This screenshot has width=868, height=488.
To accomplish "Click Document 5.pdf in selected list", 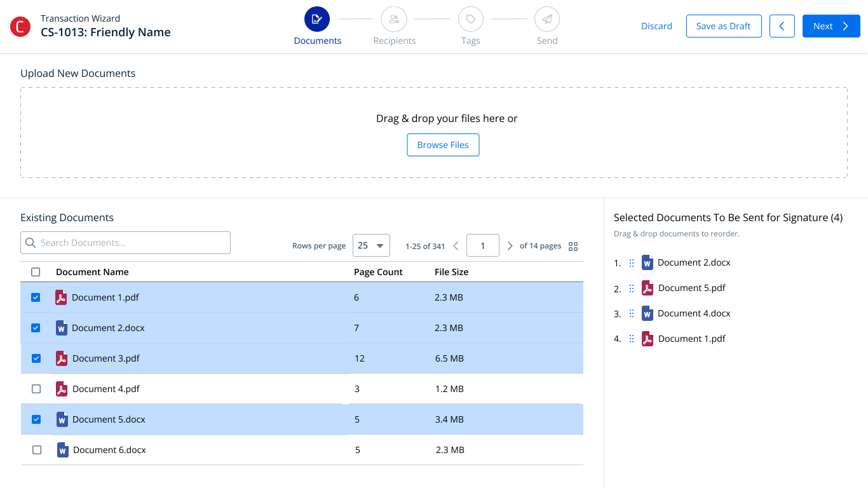I will click(691, 288).
